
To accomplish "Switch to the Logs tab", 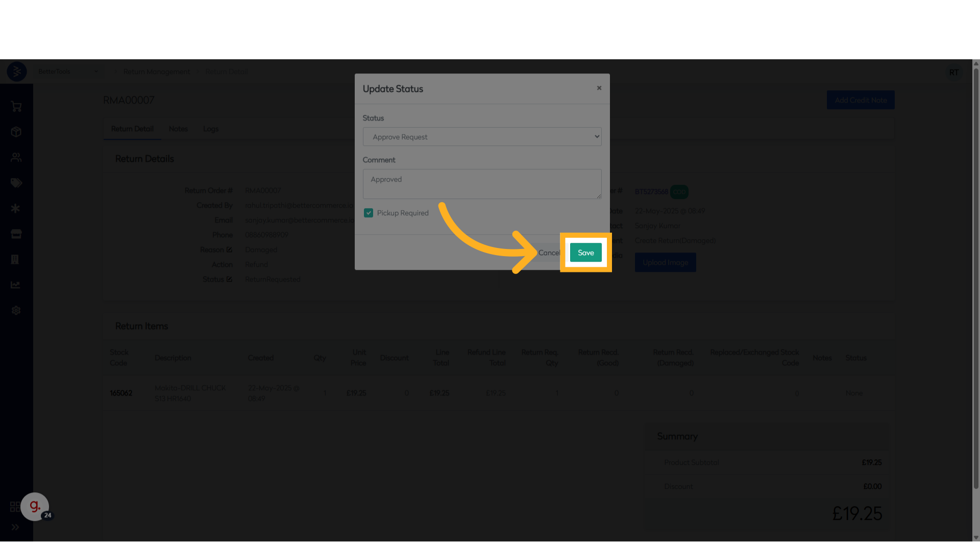I will 210,129.
